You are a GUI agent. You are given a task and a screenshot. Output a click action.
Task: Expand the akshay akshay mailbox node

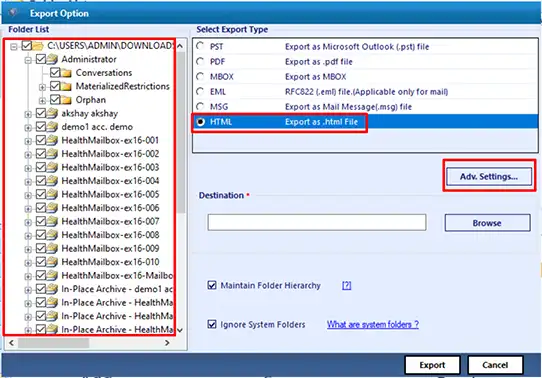click(28, 114)
